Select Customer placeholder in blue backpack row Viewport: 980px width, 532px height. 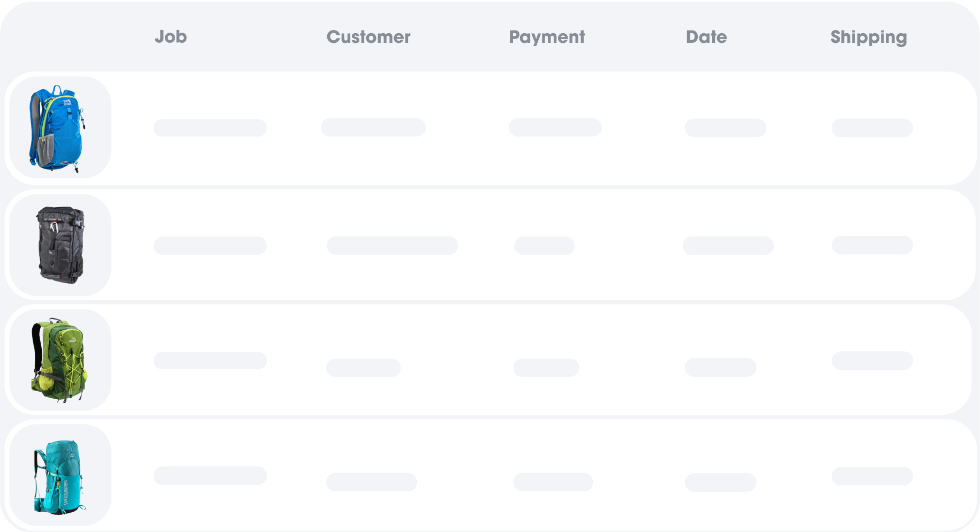point(373,127)
